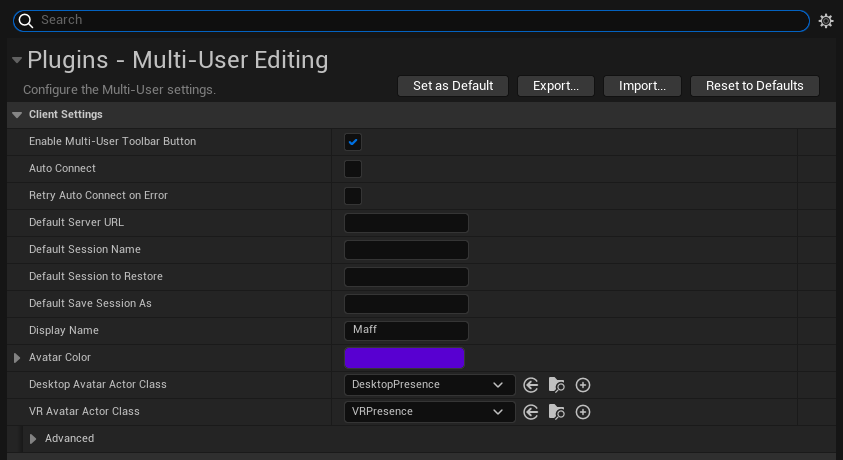The height and width of the screenshot is (460, 843).
Task: Use selected asset for VR Avatar Actor Class
Action: [x=531, y=412]
